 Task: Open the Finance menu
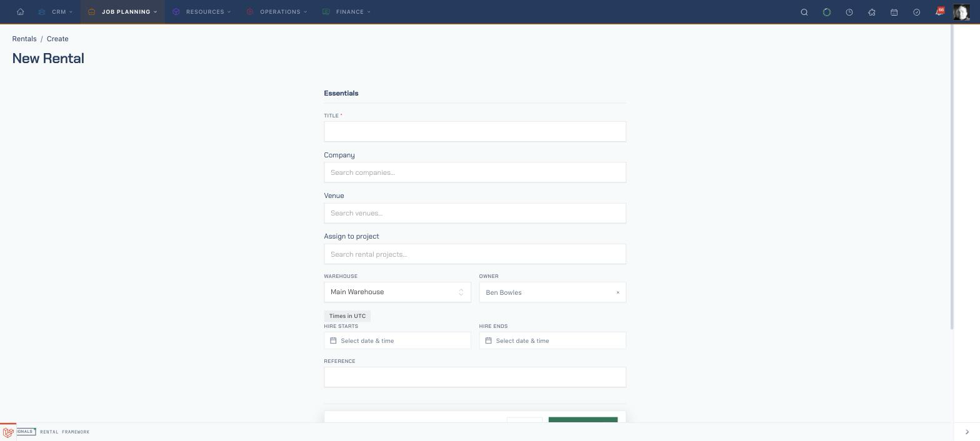click(346, 12)
